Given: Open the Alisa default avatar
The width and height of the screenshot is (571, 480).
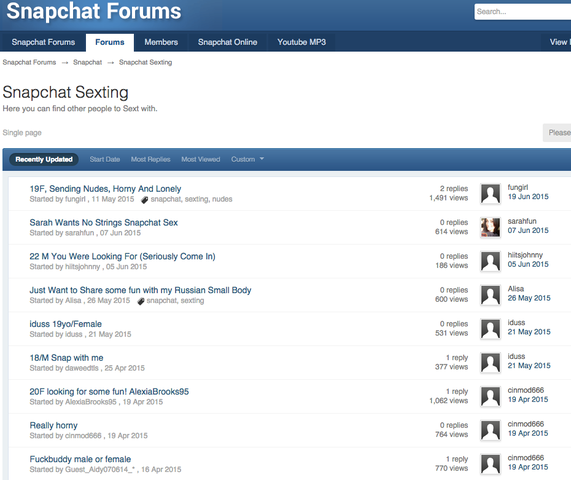Looking at the screenshot, I should (x=490, y=295).
